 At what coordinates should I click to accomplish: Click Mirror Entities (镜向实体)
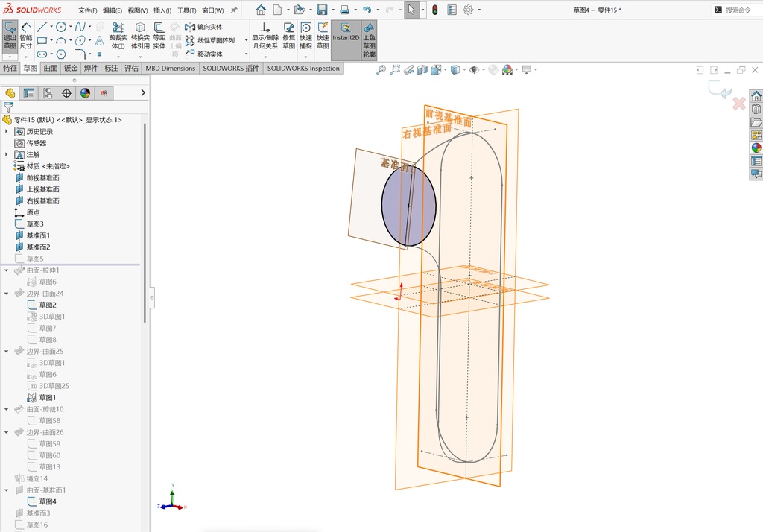tap(204, 27)
